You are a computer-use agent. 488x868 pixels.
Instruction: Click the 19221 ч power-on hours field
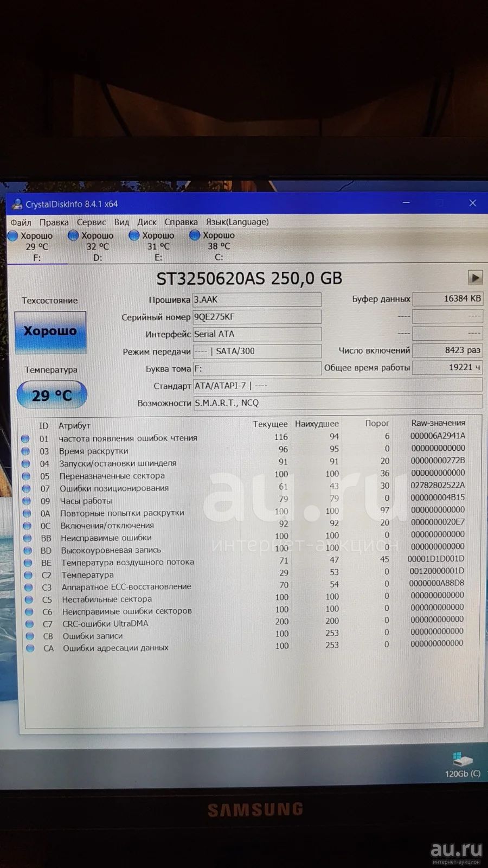tap(447, 367)
